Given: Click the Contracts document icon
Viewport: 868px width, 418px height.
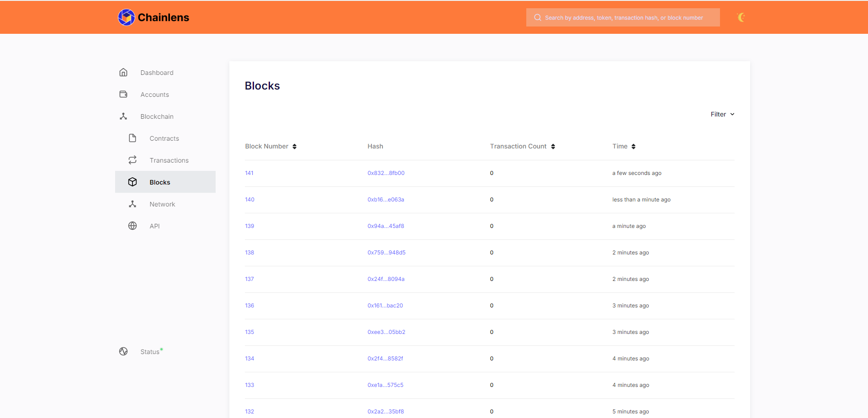Looking at the screenshot, I should pos(132,138).
